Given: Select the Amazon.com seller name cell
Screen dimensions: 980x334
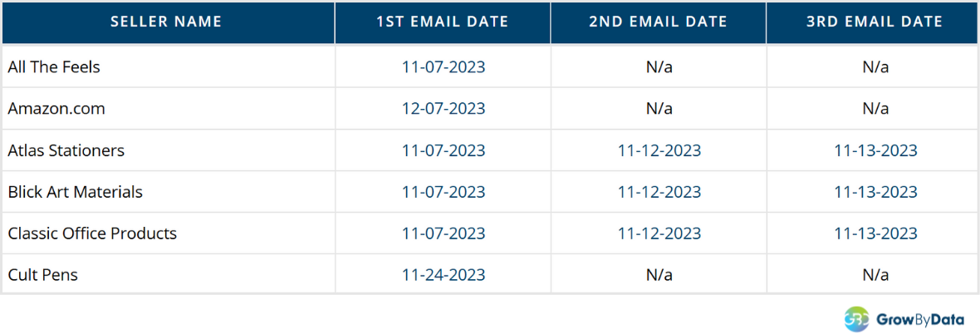Looking at the screenshot, I should tap(56, 109).
